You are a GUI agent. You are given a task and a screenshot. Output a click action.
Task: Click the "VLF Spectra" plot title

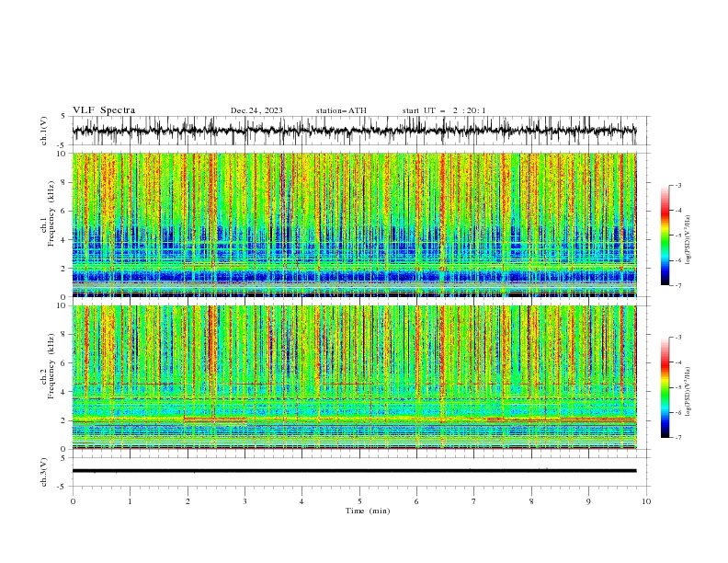[104, 110]
